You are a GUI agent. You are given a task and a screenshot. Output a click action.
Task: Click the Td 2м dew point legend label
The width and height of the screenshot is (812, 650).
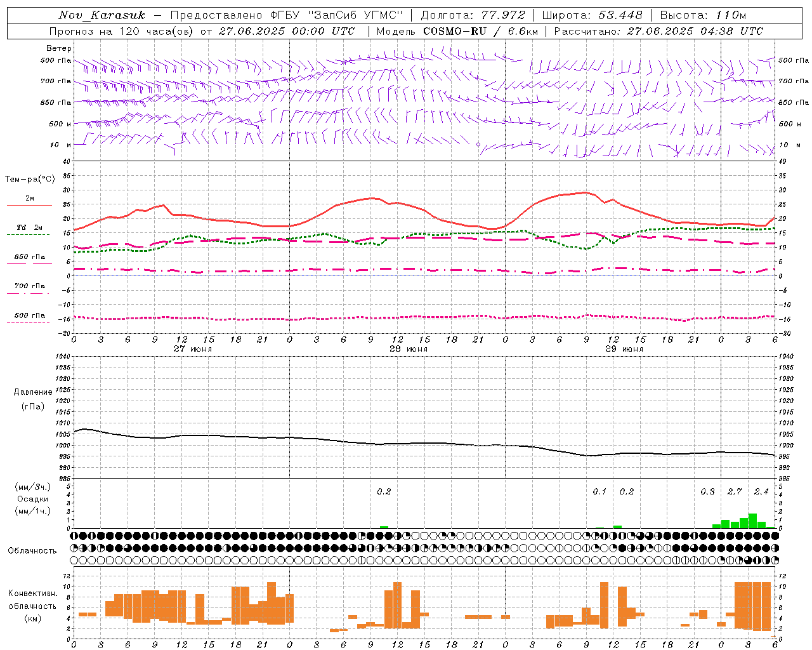pos(29,227)
